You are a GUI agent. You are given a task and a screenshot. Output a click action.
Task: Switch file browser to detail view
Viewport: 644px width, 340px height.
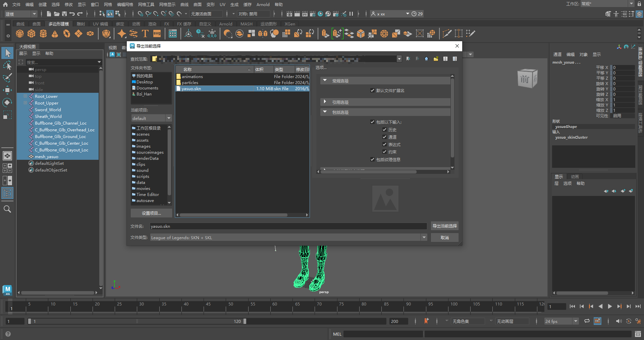[x=455, y=59]
